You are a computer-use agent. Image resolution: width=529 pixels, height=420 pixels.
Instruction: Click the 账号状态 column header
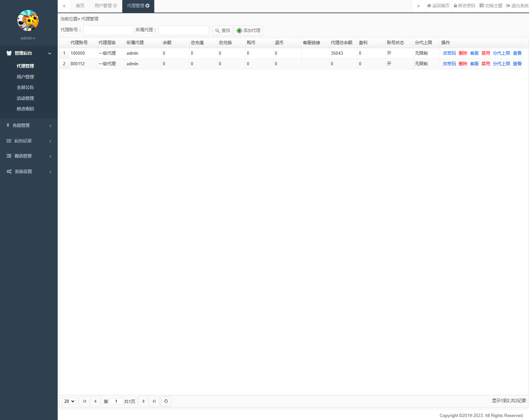[x=399, y=43]
